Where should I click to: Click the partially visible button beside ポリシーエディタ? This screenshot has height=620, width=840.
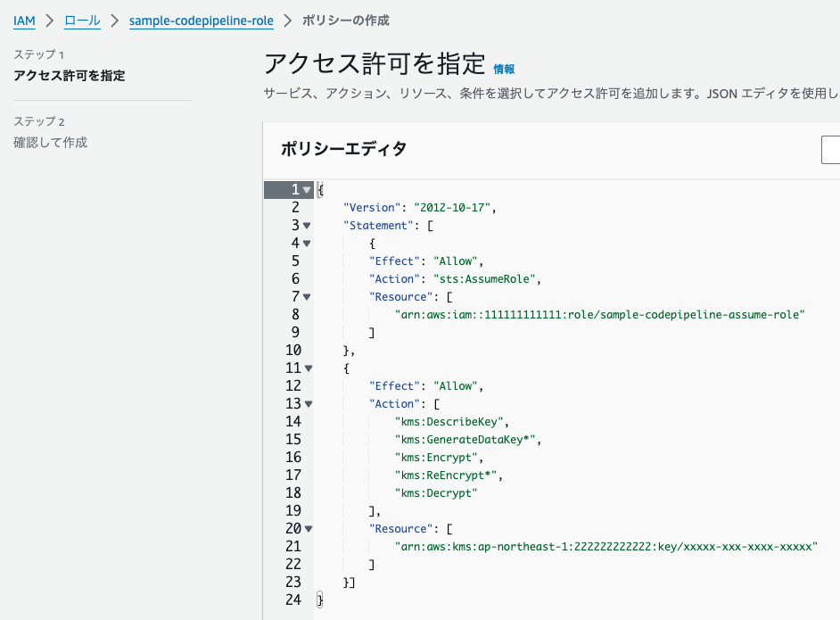point(830,151)
